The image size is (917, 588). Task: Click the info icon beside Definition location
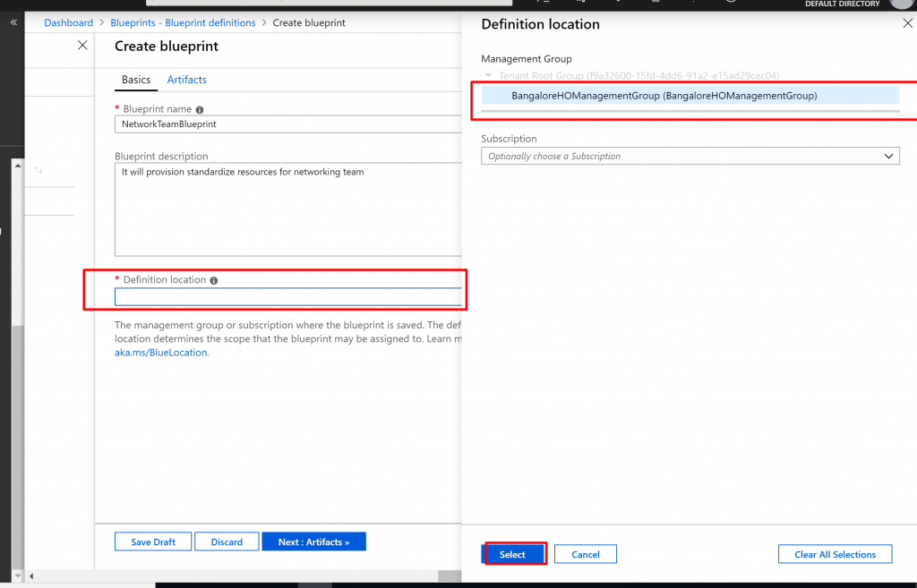pos(213,280)
